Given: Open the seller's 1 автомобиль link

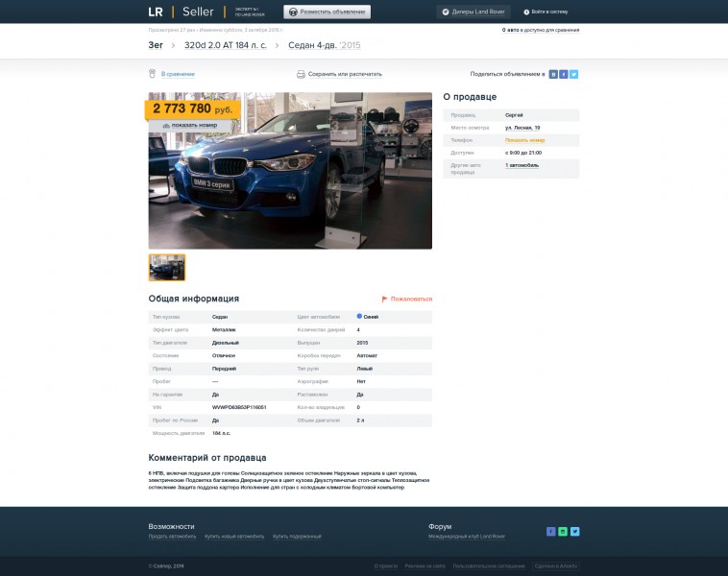Looking at the screenshot, I should pyautogui.click(x=522, y=165).
